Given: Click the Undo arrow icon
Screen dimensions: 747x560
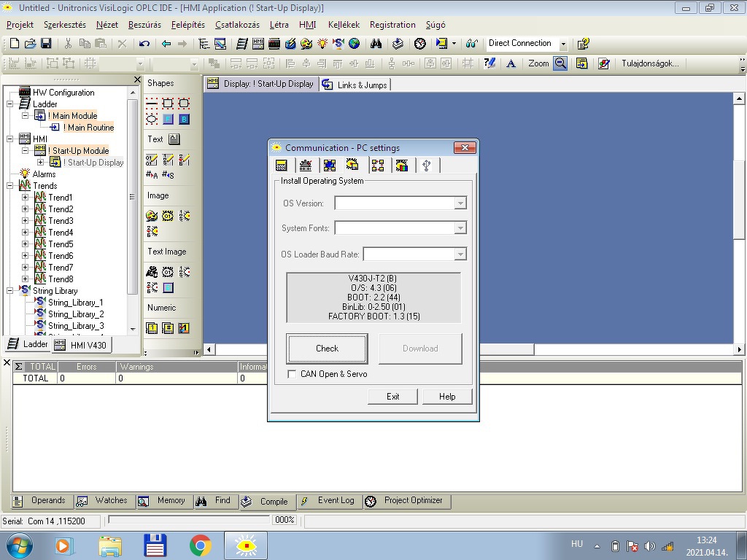Looking at the screenshot, I should tap(144, 44).
